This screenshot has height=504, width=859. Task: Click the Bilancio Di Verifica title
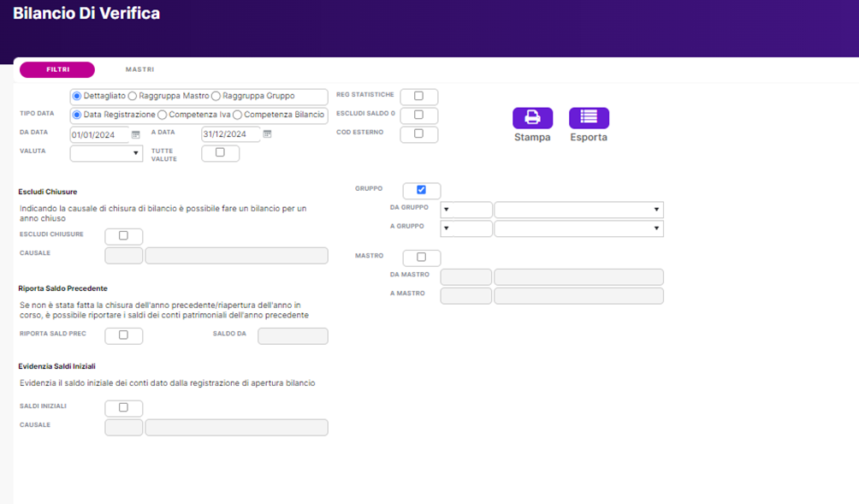pos(86,13)
